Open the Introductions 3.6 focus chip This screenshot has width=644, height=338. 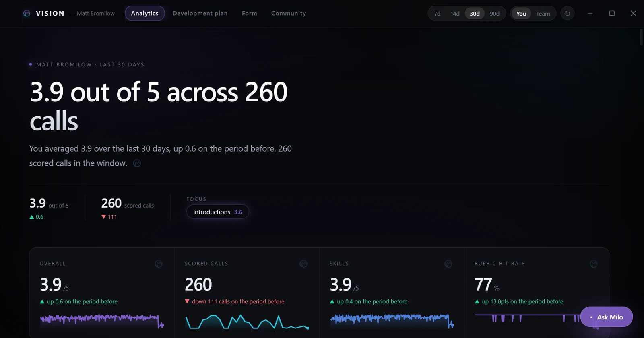218,212
